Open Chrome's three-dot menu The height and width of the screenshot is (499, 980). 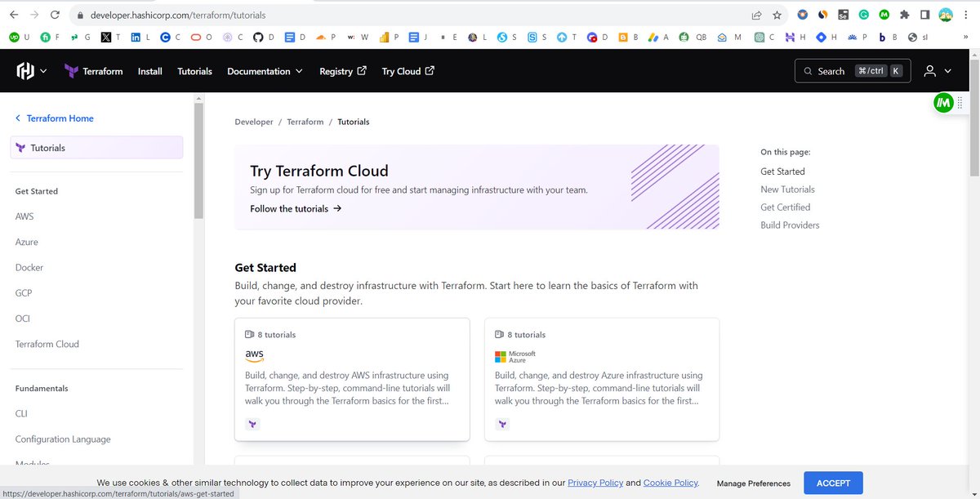[968, 15]
